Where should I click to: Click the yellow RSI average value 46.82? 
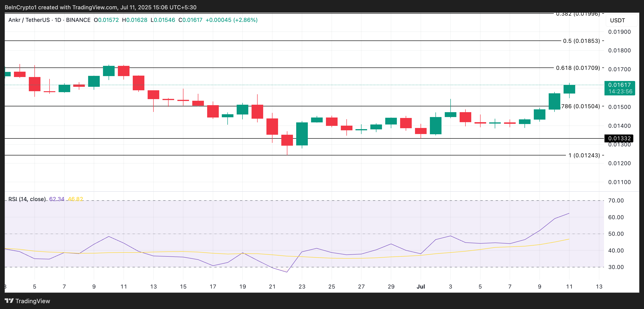(x=76, y=199)
